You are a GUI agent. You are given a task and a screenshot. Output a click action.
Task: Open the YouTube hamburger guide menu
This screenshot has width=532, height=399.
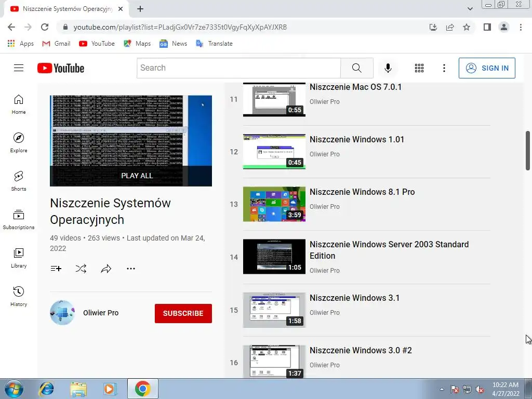[x=19, y=68]
